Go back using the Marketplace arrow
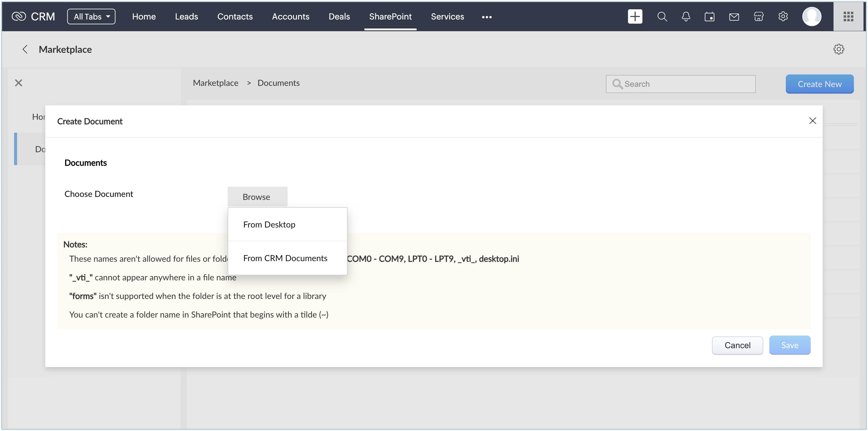Image resolution: width=868 pixels, height=431 pixels. [25, 49]
